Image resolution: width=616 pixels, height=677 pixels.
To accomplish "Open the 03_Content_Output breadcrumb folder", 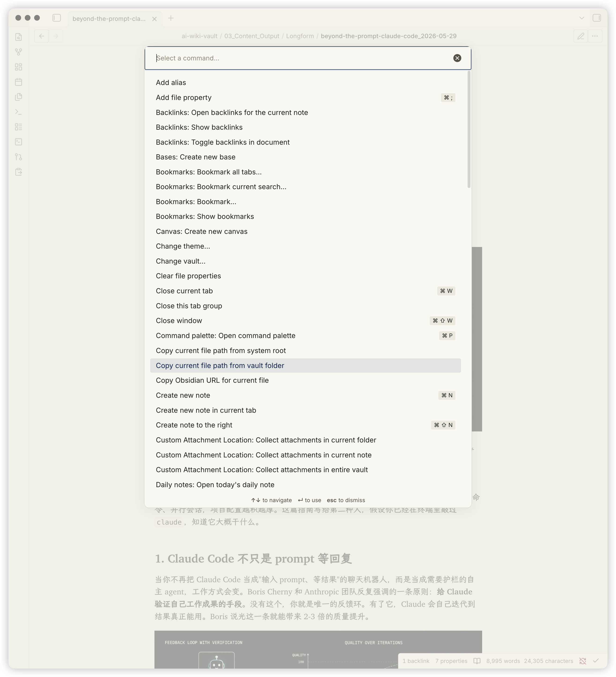I will click(x=252, y=36).
